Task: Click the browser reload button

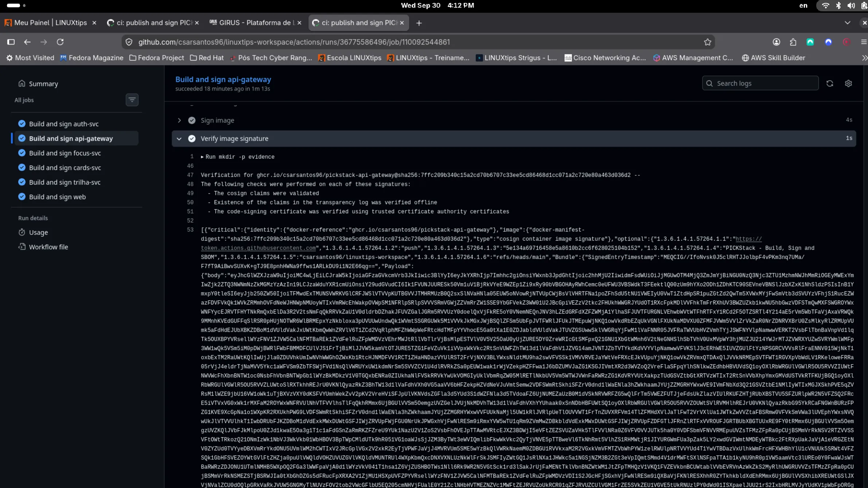Action: click(60, 42)
